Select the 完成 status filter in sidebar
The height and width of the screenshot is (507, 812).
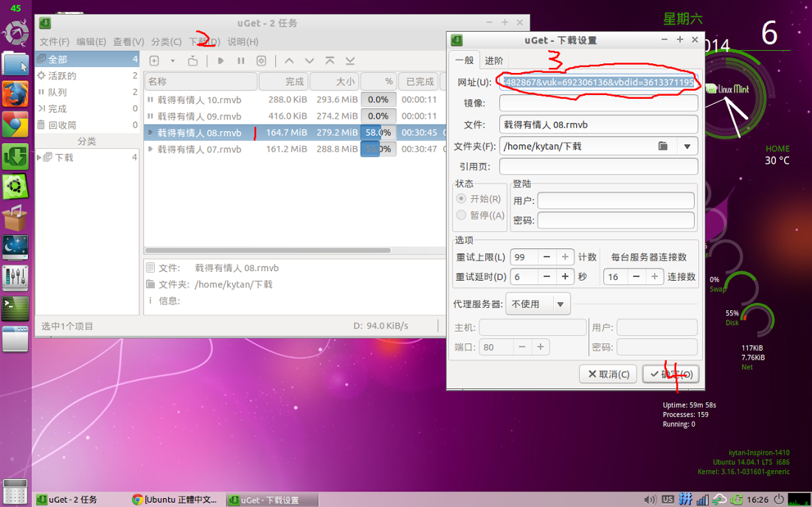tap(87, 108)
